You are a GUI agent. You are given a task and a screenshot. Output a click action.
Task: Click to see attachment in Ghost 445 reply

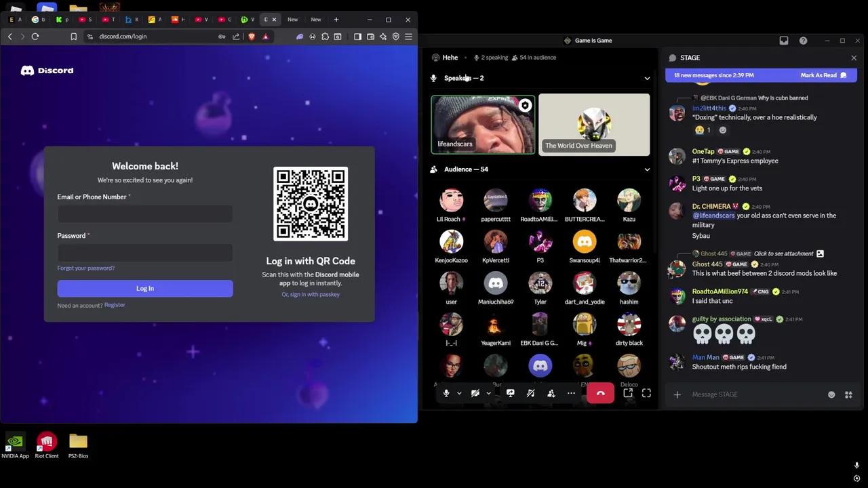click(x=783, y=253)
